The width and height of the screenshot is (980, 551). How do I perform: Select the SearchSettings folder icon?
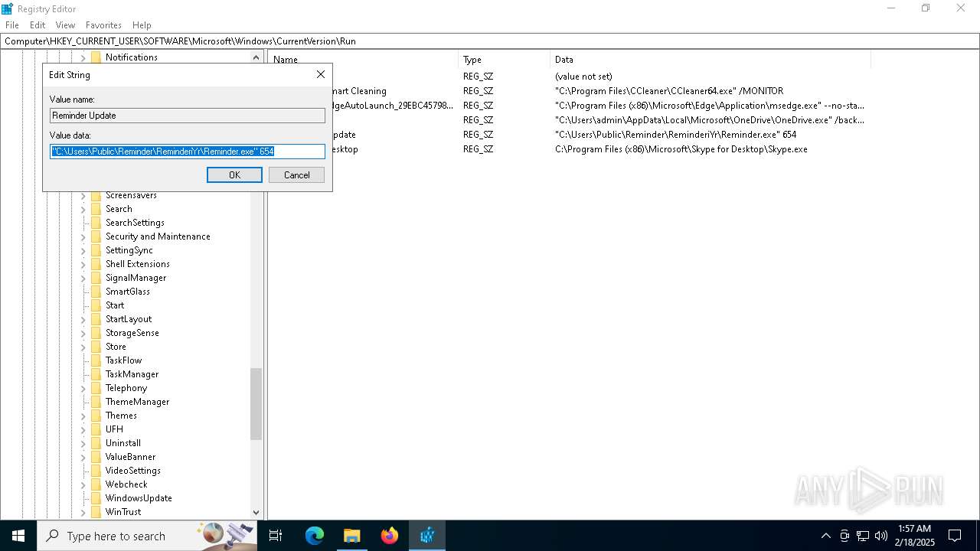click(x=96, y=223)
